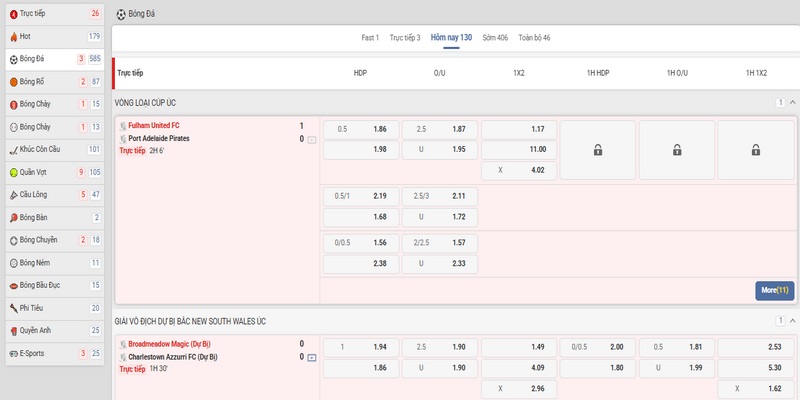Choose the E-Sports gamepad icon
800x400 pixels.
tap(13, 353)
